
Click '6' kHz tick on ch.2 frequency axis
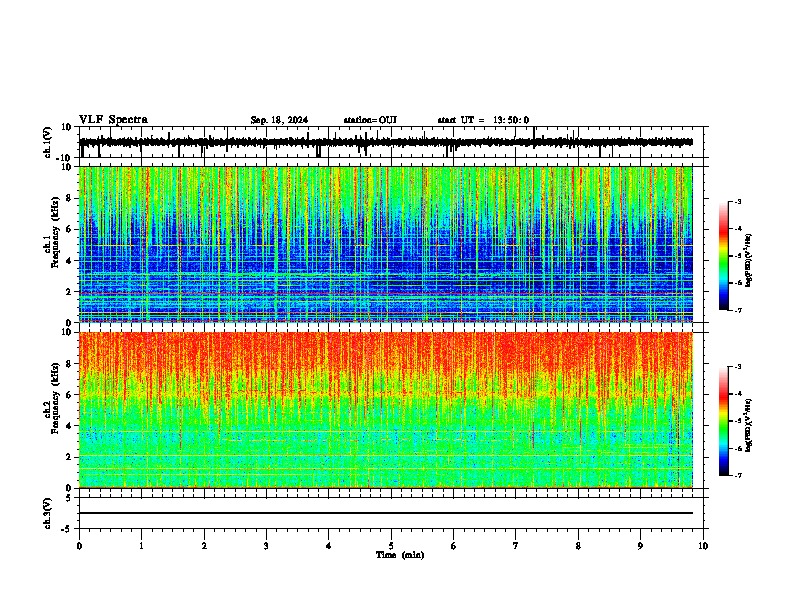click(x=69, y=395)
